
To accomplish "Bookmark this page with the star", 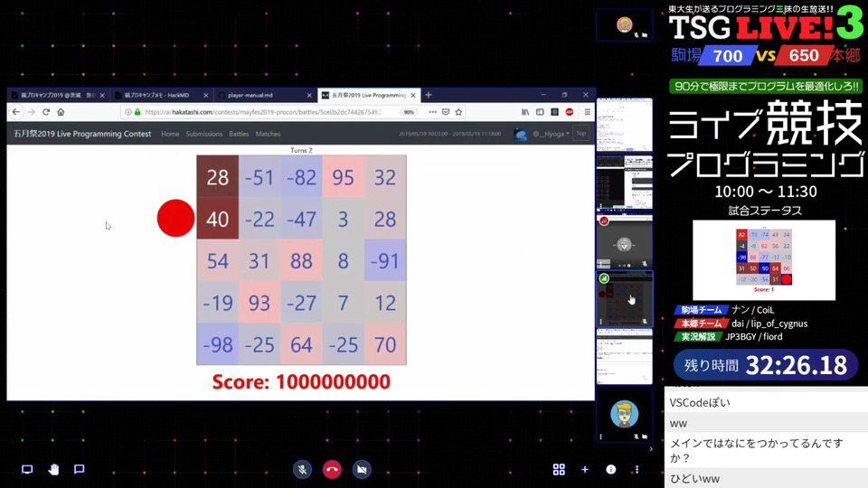I will click(459, 112).
